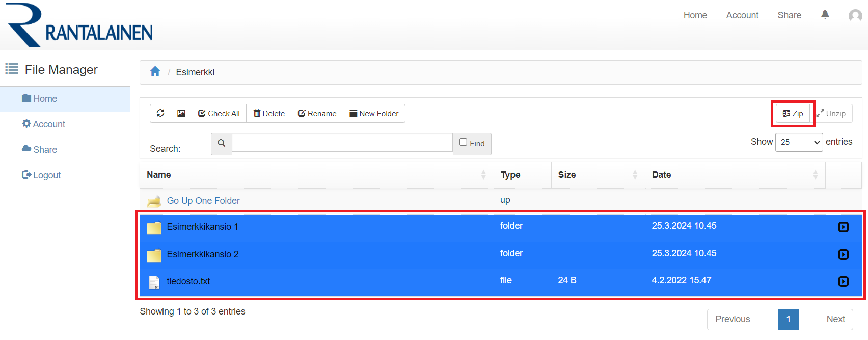The image size is (868, 340).
Task: Click the search magnifier icon
Action: pyautogui.click(x=222, y=143)
